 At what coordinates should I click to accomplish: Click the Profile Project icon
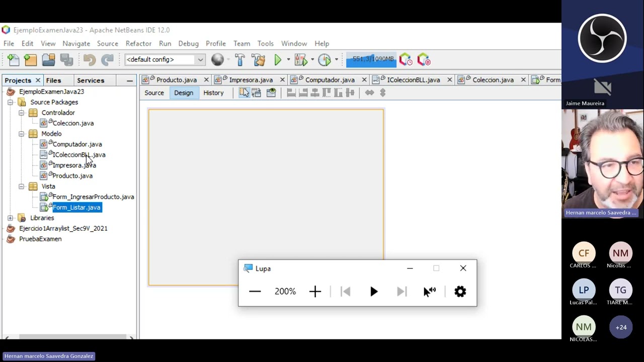point(325,60)
